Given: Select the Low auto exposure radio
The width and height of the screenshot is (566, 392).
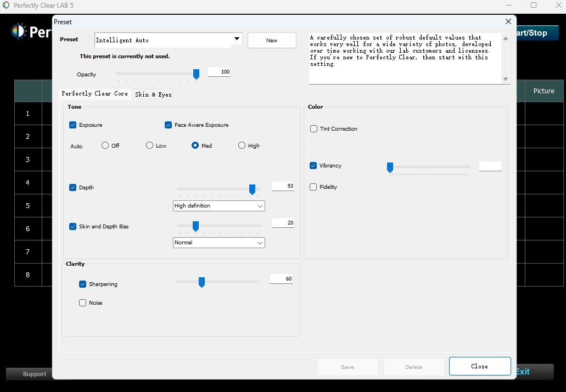Looking at the screenshot, I should point(149,145).
